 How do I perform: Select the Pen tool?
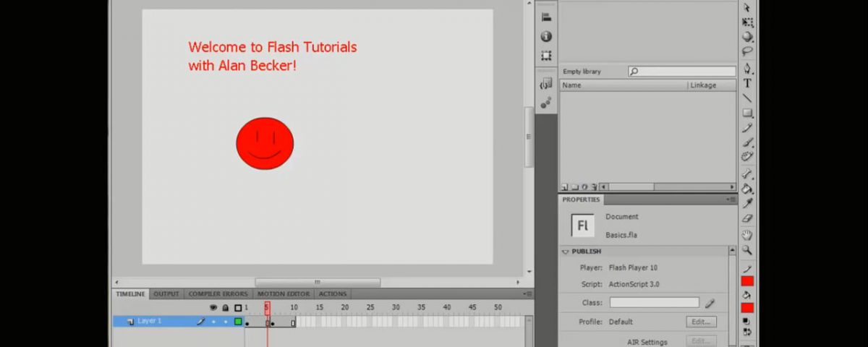click(x=747, y=69)
